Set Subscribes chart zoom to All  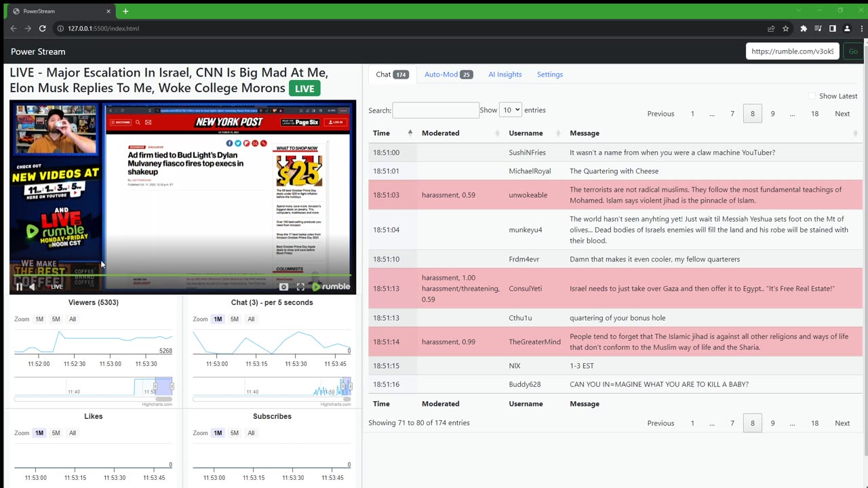point(251,433)
